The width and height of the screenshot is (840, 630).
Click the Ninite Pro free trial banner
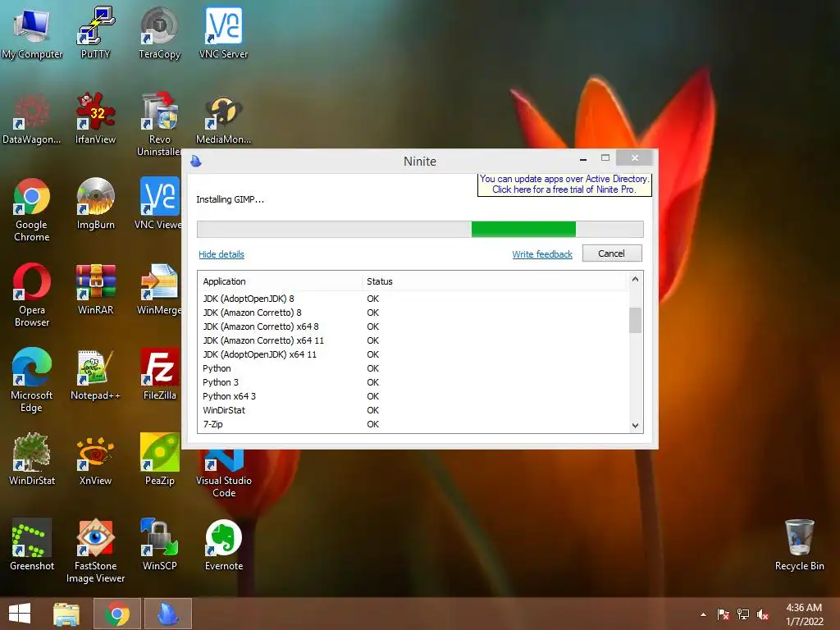click(564, 185)
